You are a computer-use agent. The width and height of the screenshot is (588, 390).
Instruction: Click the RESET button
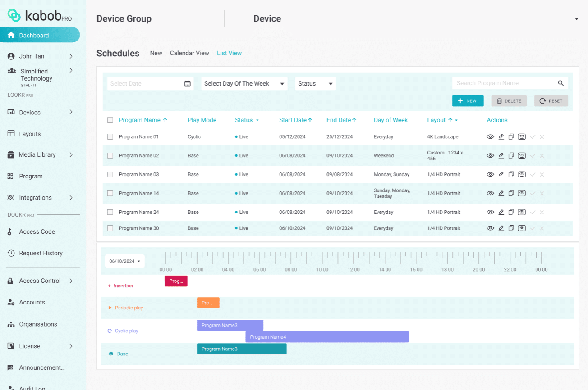(551, 101)
